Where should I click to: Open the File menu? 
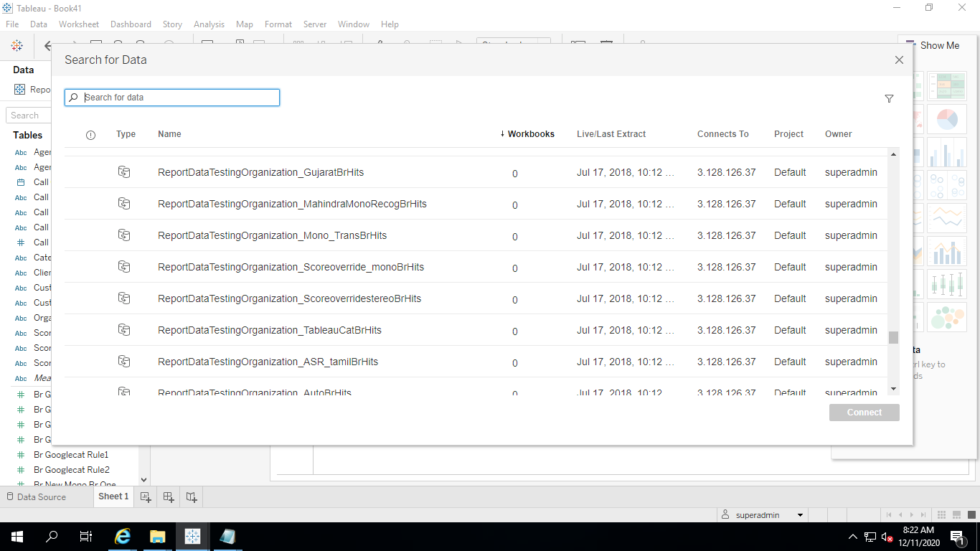(12, 24)
